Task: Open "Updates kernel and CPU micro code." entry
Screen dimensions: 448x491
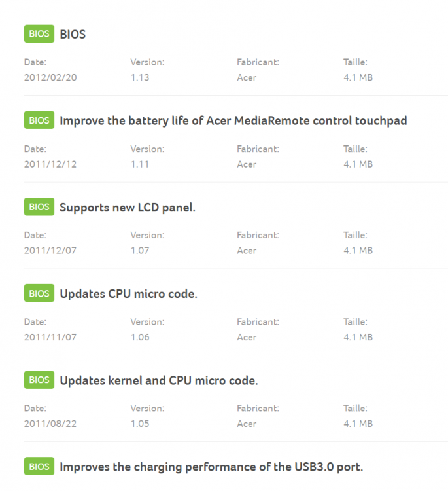Action: (159, 380)
